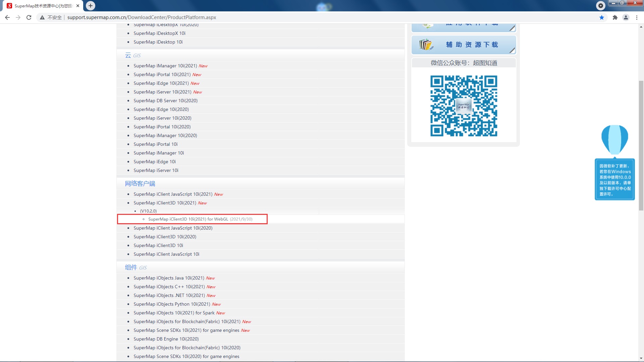Expand SuperMap iManager 10i(2020)
Viewport: 644px width, 362px height.
tap(165, 135)
